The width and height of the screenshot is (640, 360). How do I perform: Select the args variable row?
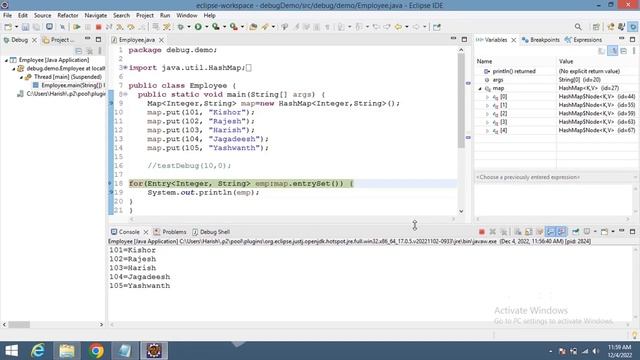click(x=556, y=80)
